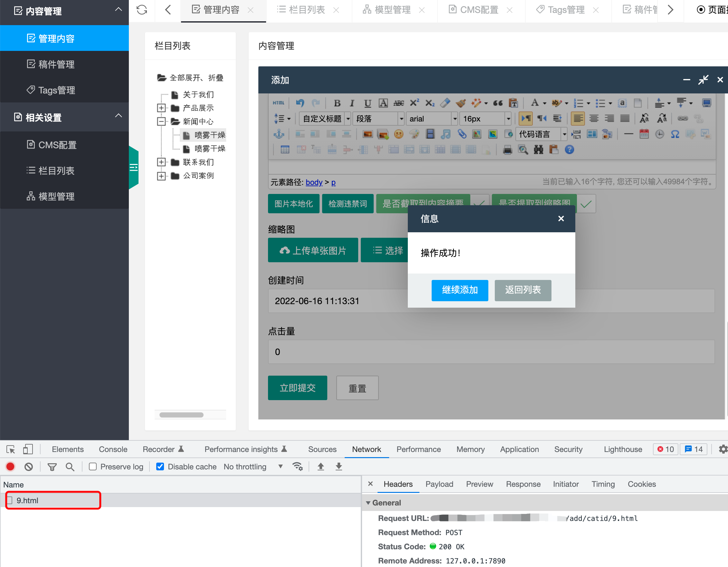This screenshot has width=728, height=567.
Task: Open the CMS配置 top tab
Action: (x=479, y=10)
